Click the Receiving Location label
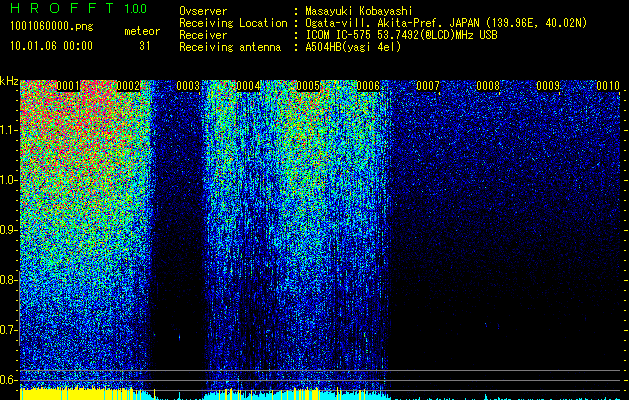 (x=233, y=23)
